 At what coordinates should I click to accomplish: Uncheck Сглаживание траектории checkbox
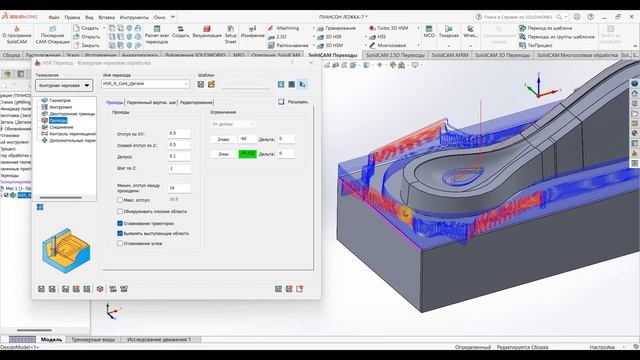[x=120, y=223]
